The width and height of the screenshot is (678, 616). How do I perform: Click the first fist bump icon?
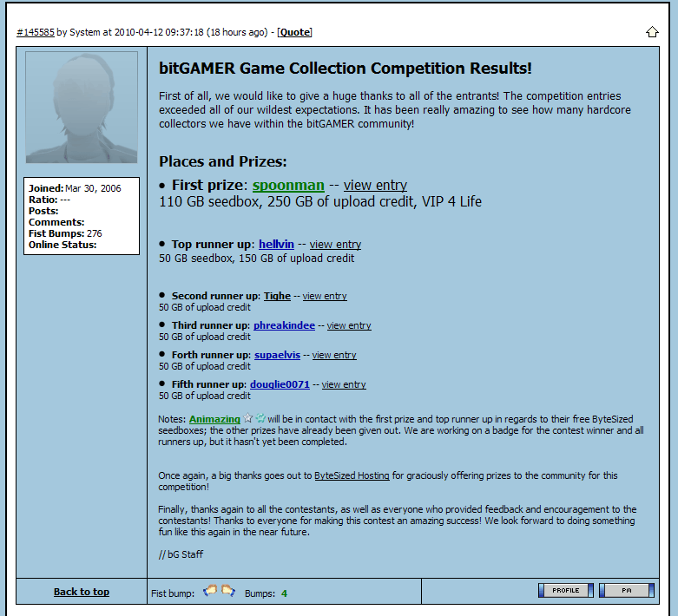click(211, 590)
